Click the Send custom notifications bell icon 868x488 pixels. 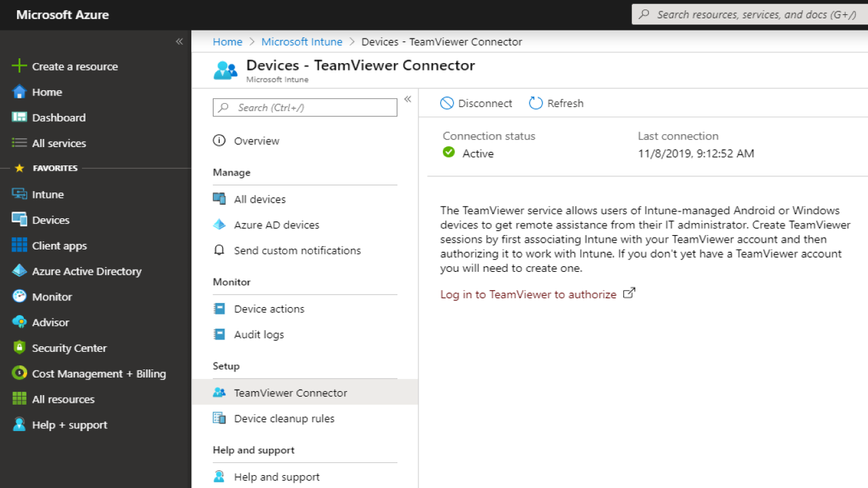219,250
